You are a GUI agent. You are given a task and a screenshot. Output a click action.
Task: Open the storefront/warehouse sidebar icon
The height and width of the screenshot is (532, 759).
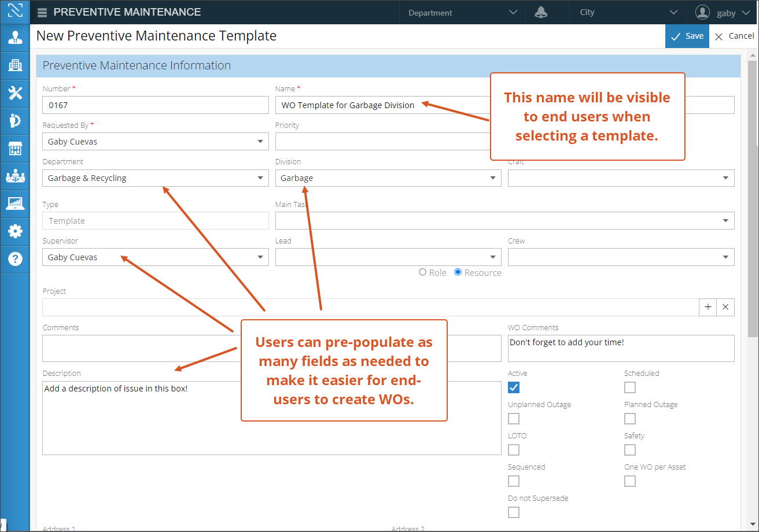(15, 149)
